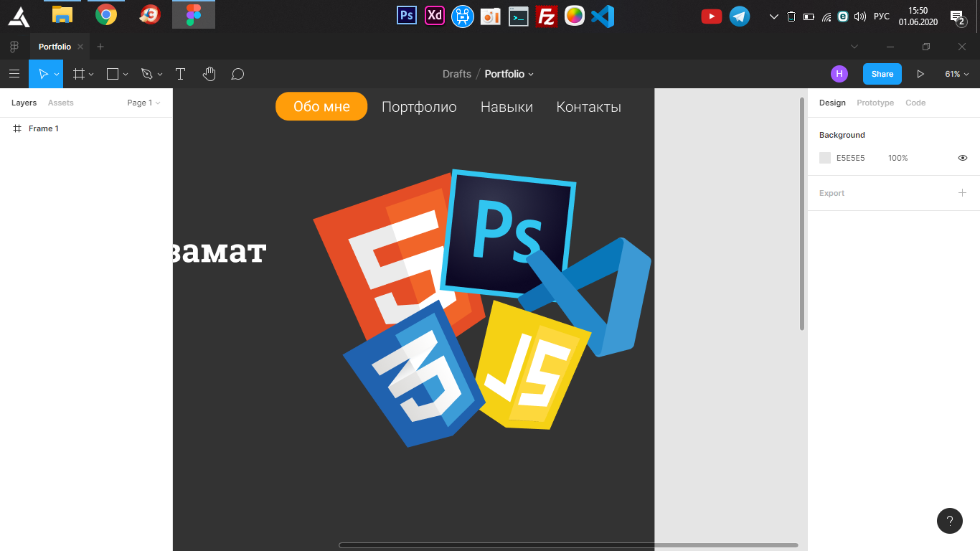Open Google Chrome from the taskbar
This screenshot has width=980, height=551.
(x=106, y=14)
